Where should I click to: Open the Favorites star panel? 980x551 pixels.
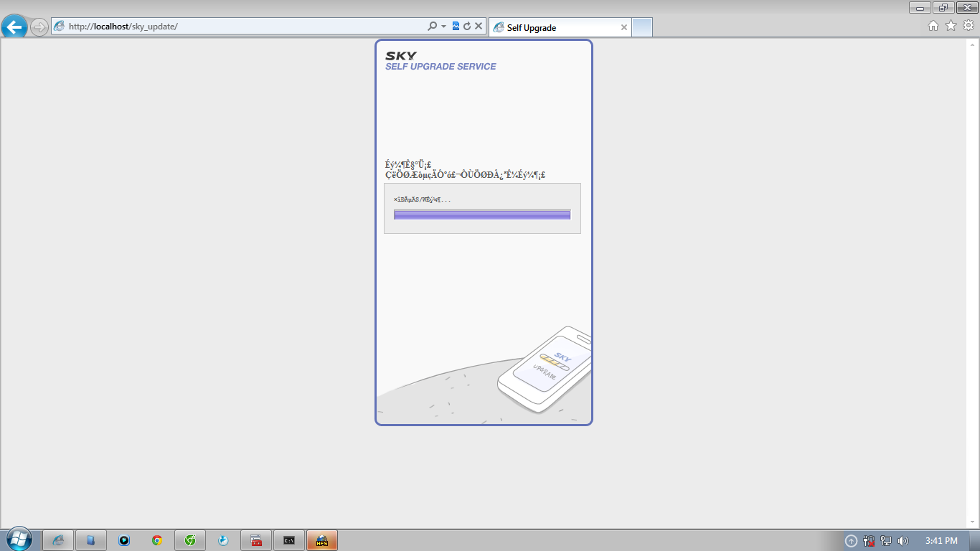pos(951,26)
